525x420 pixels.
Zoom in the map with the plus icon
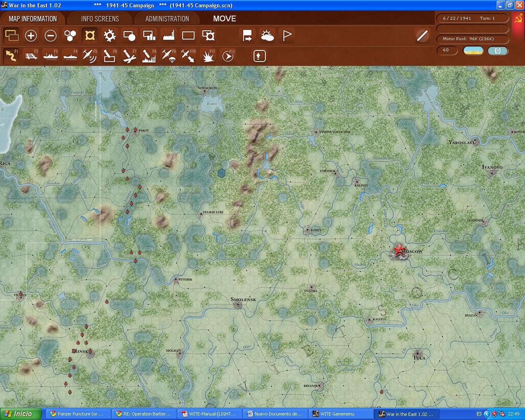pyautogui.click(x=31, y=36)
